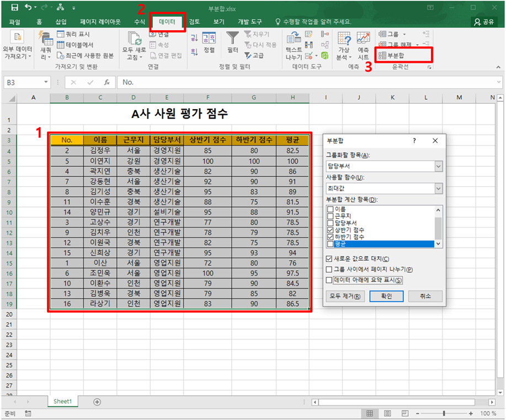Click the Flash Fill icon in 데이터 도구
This screenshot has height=420, width=506.
click(x=309, y=34)
